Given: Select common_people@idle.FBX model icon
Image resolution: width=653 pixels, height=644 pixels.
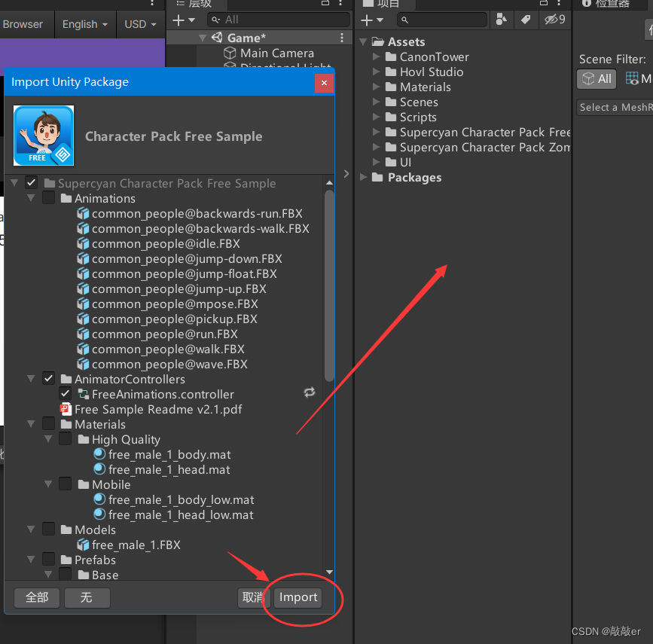Looking at the screenshot, I should [x=83, y=243].
